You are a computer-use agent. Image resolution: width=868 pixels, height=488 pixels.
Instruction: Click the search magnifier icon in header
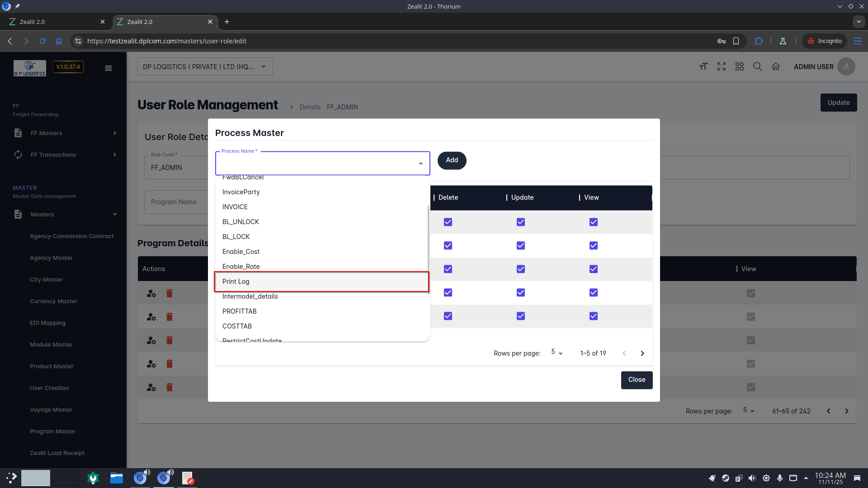coord(758,67)
